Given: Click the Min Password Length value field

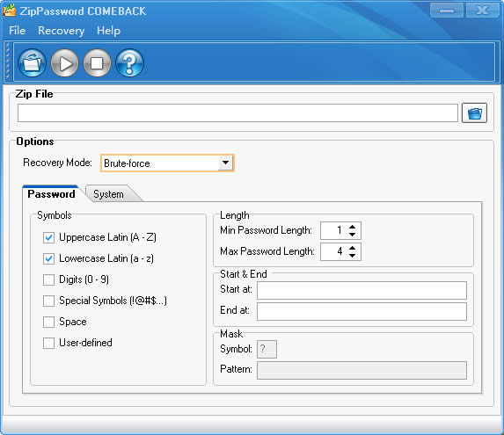Looking at the screenshot, I should (x=333, y=230).
